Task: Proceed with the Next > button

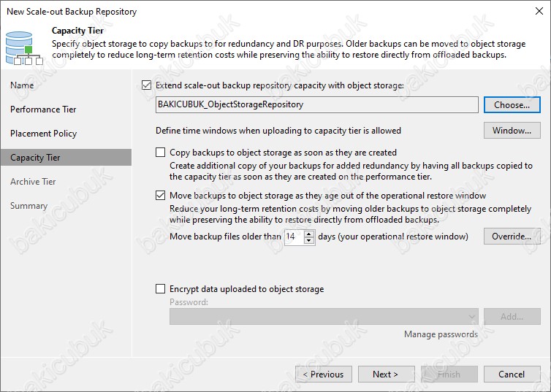Action: click(x=386, y=374)
